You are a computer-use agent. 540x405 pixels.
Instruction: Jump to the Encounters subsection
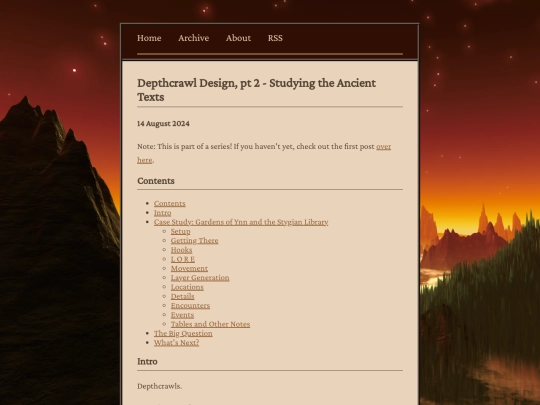tap(190, 305)
